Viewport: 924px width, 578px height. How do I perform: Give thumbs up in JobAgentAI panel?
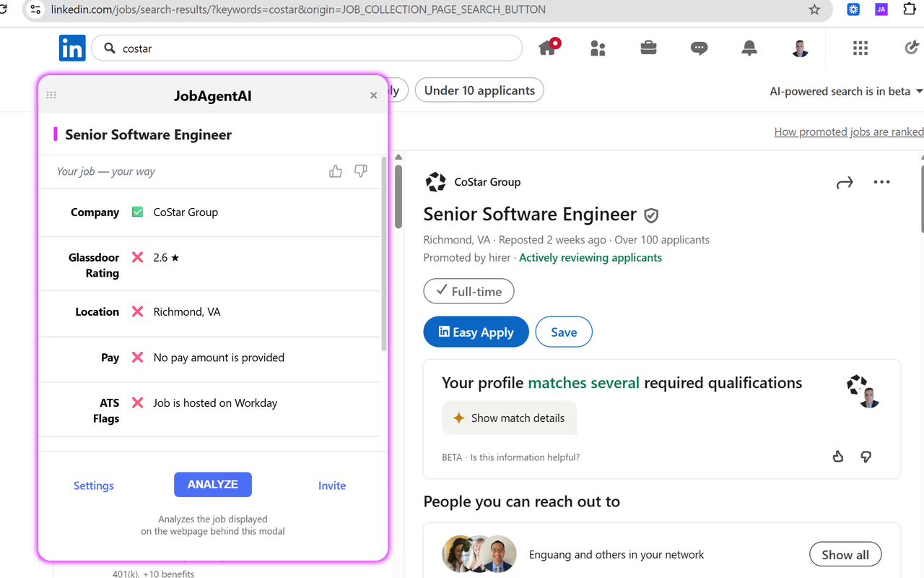336,171
